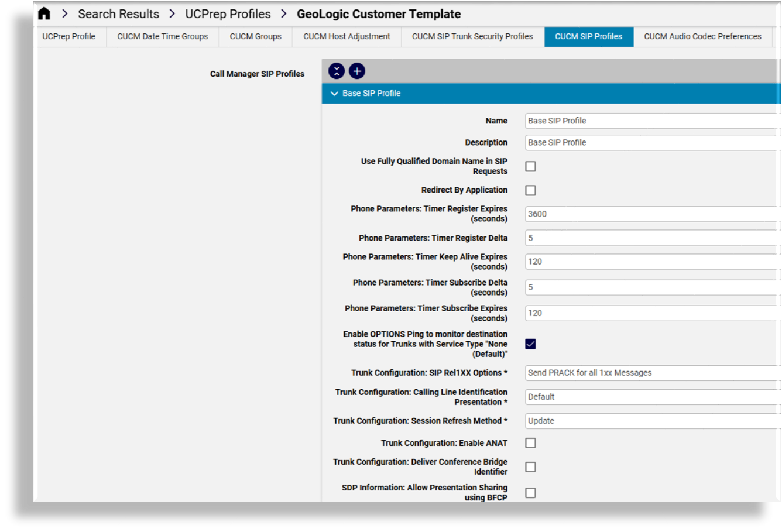782x532 pixels.
Task: Open the CUCM Date Time Groups tab
Action: point(162,36)
